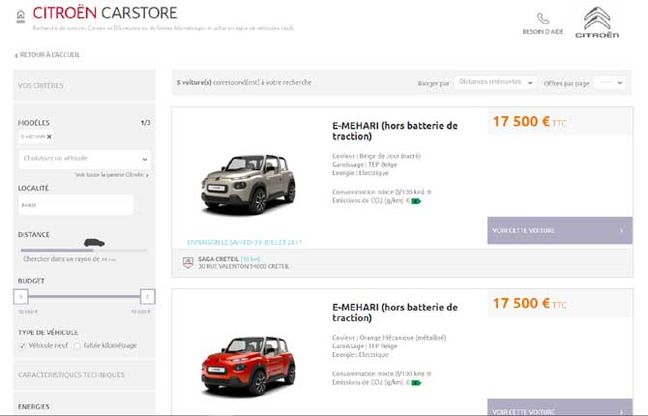
Task: Click the Localité input field
Action: [x=76, y=205]
